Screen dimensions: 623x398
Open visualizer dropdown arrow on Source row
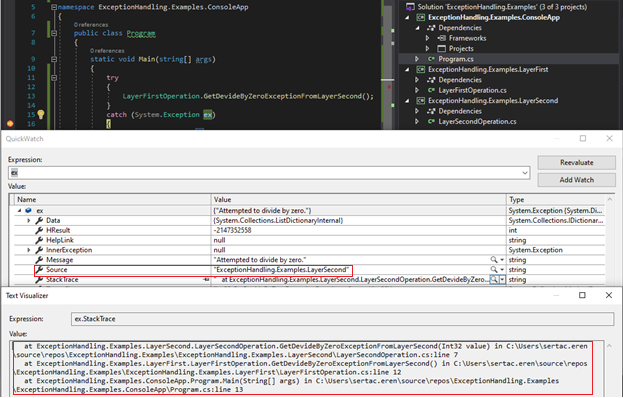[502, 270]
